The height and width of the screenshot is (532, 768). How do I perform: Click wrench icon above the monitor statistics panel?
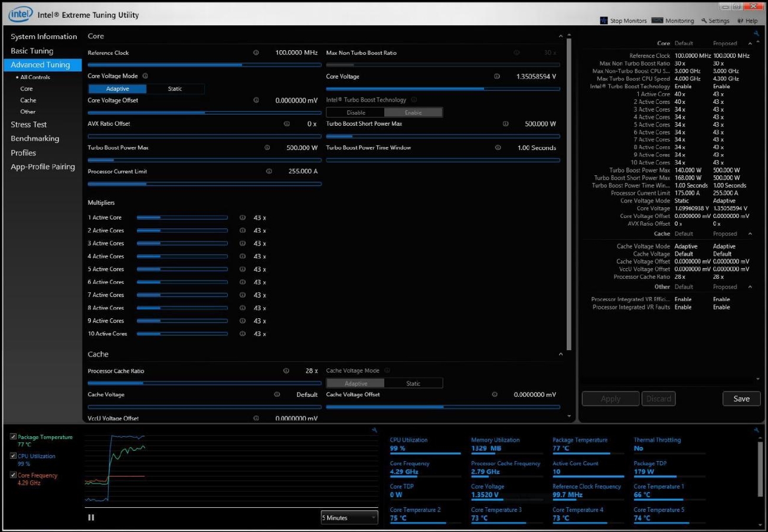pyautogui.click(x=756, y=430)
